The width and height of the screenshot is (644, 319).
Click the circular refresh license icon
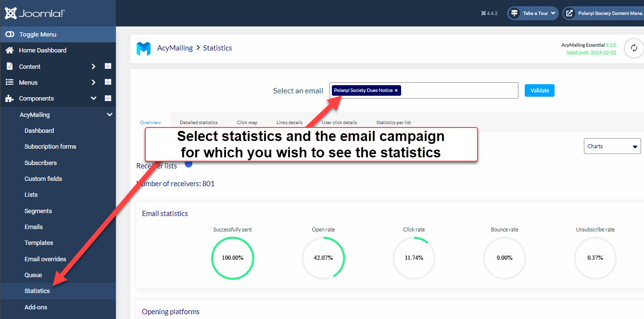click(633, 48)
